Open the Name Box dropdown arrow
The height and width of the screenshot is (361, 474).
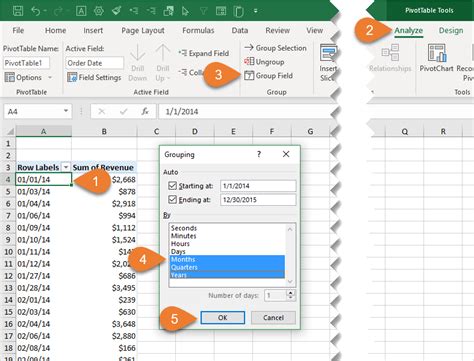tap(66, 111)
